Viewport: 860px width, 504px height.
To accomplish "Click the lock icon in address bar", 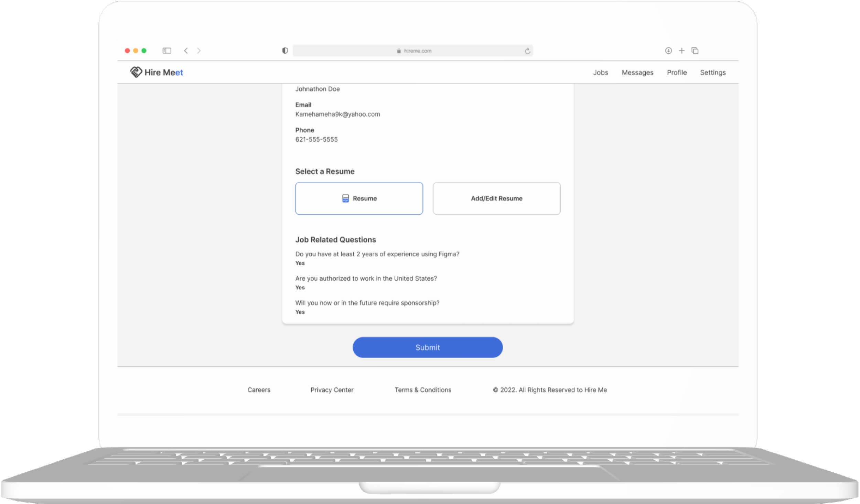I will pyautogui.click(x=399, y=51).
